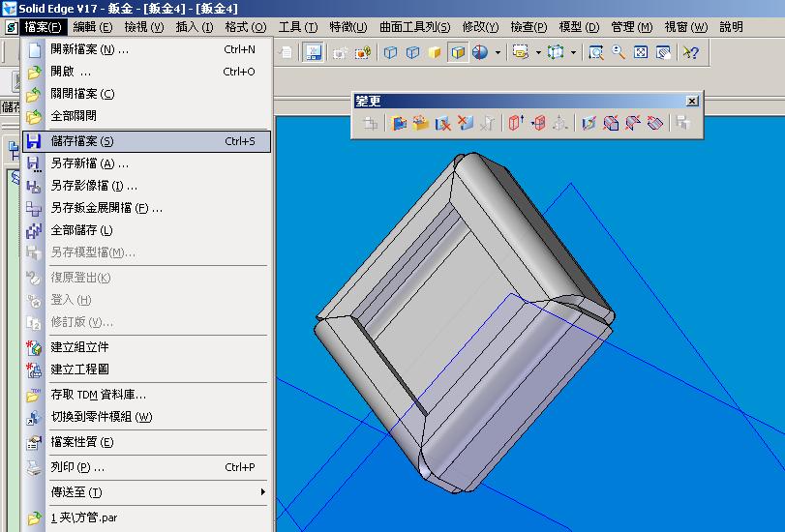
Task: Open the 插入 (I) menu
Action: 195,27
